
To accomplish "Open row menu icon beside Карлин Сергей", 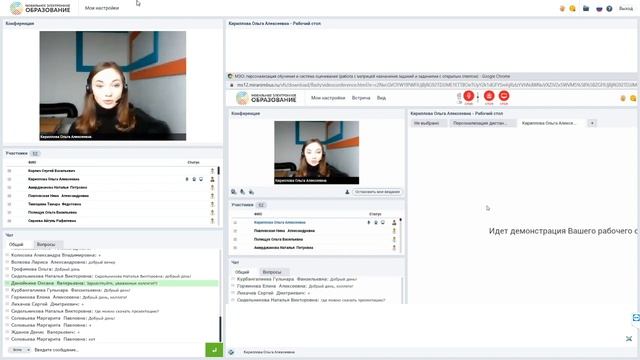I will pyautogui.click(x=9, y=171).
